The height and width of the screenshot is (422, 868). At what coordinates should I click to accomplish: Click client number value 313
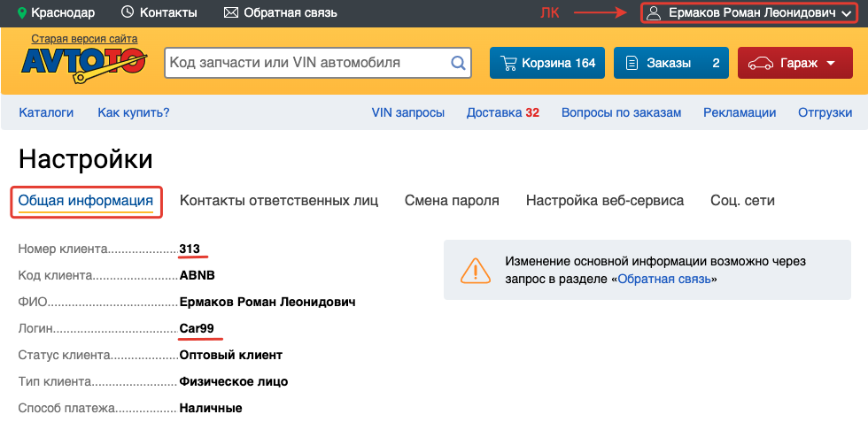point(190,249)
